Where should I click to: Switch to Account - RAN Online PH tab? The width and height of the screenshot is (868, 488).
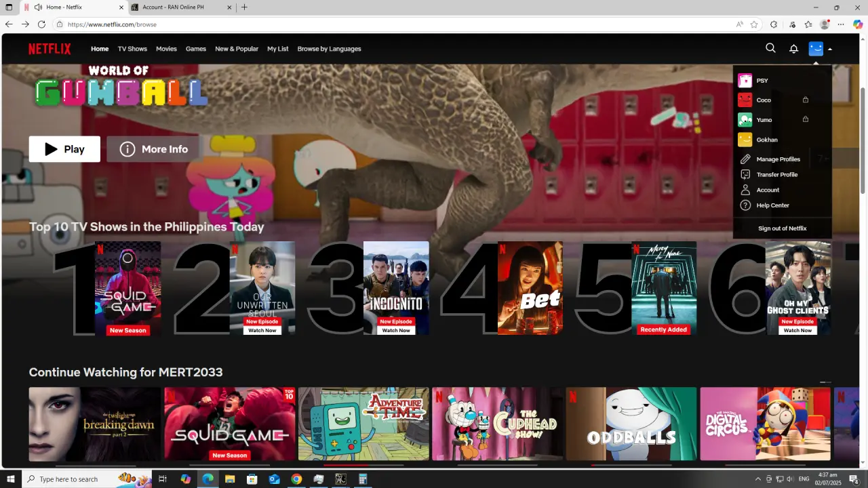tap(182, 7)
